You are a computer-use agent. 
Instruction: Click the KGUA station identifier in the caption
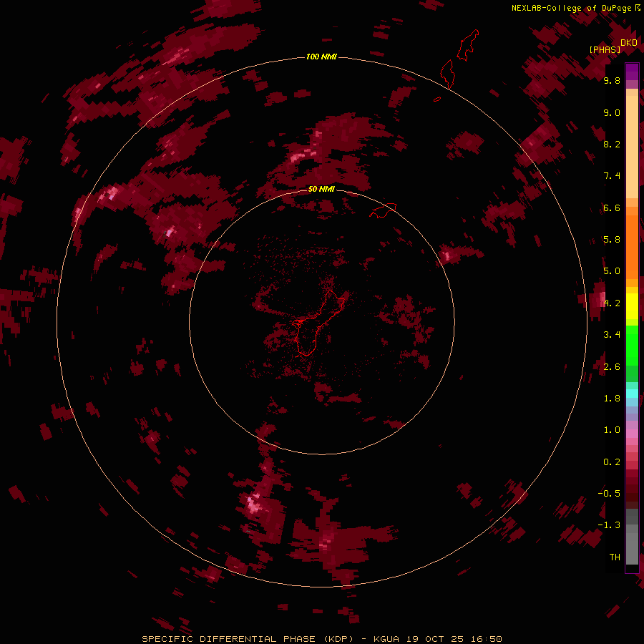(x=386, y=639)
